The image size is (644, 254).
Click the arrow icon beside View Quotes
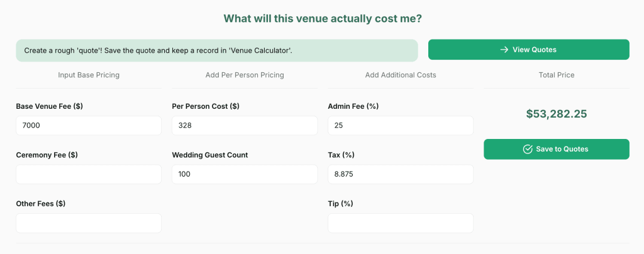tap(504, 50)
